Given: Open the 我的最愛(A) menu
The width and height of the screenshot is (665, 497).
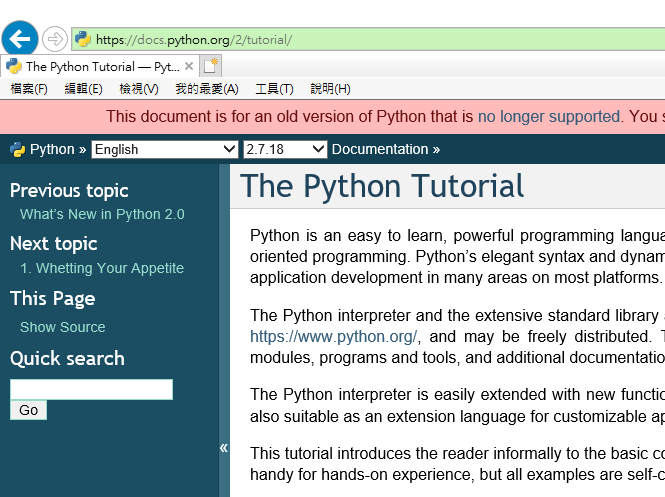Looking at the screenshot, I should tap(207, 89).
